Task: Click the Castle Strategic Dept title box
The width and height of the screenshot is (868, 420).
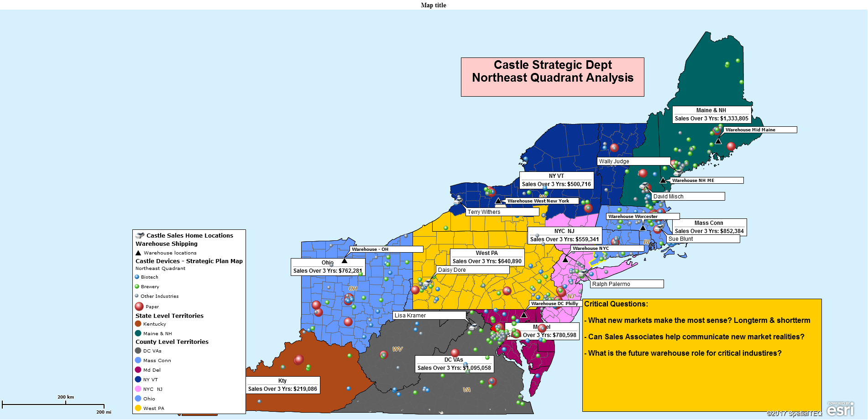Action: coord(552,77)
